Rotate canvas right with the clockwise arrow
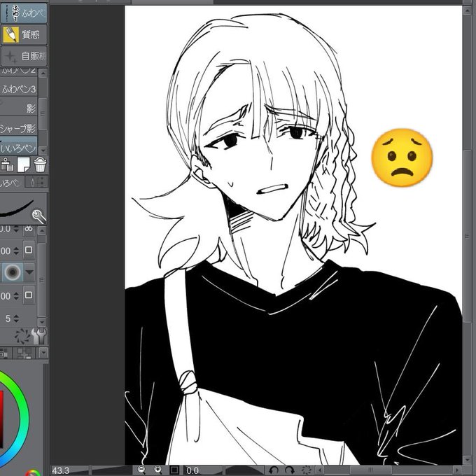Viewport: 476px width, 476px height. (290, 470)
